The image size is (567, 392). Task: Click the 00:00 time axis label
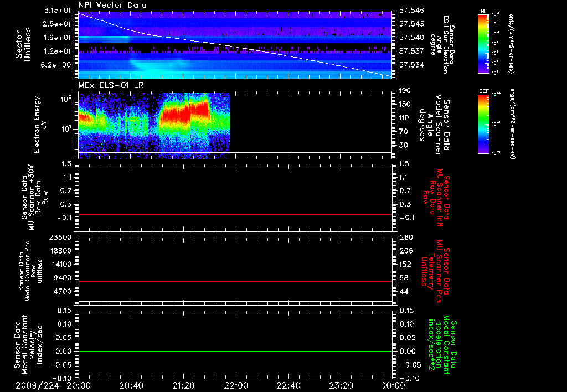pos(393,386)
